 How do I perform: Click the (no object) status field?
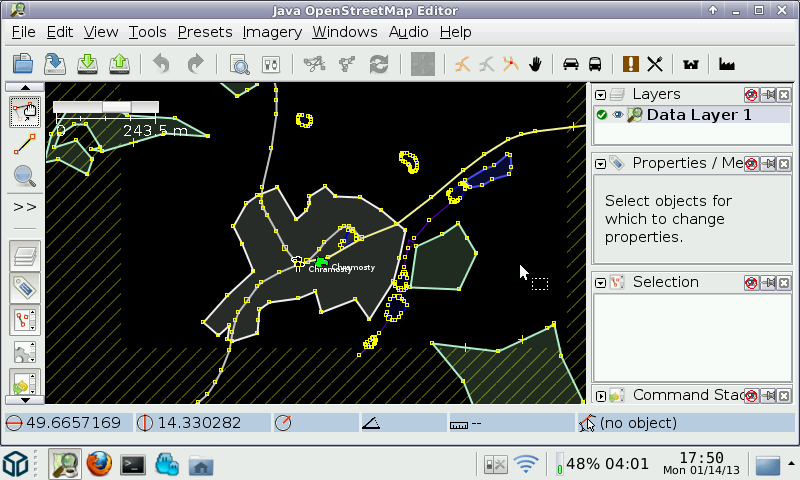[x=686, y=423]
